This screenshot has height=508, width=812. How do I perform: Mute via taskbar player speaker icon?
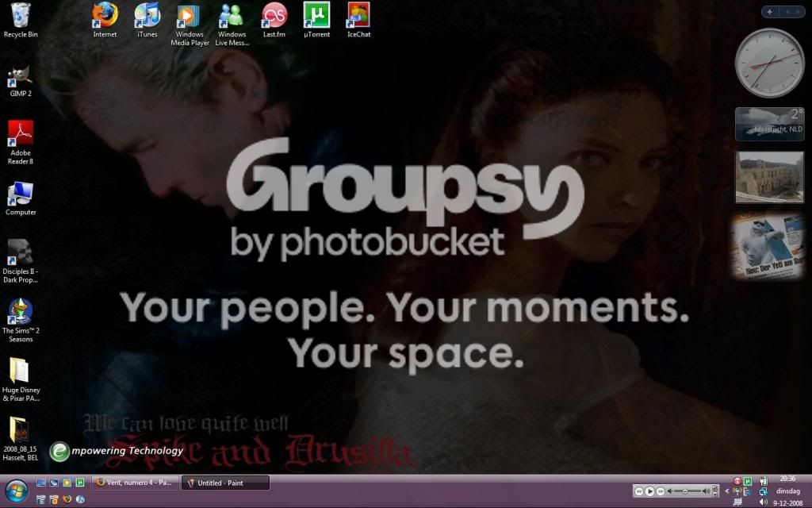click(x=669, y=491)
